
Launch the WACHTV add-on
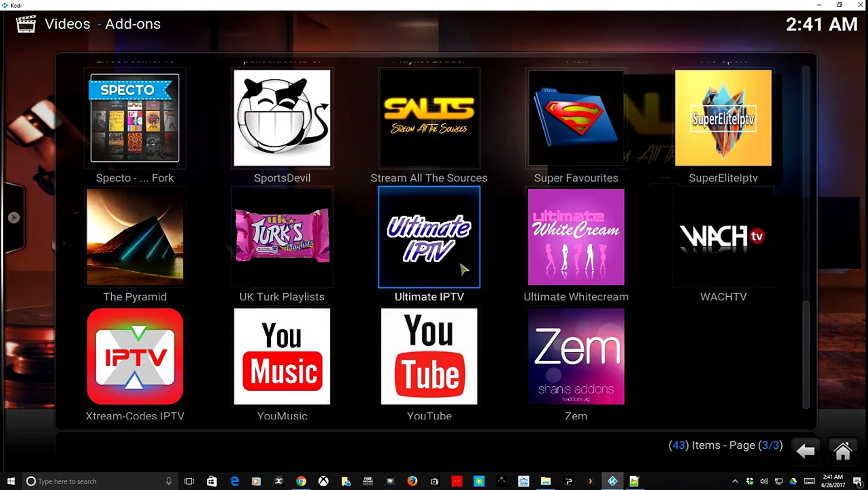723,237
